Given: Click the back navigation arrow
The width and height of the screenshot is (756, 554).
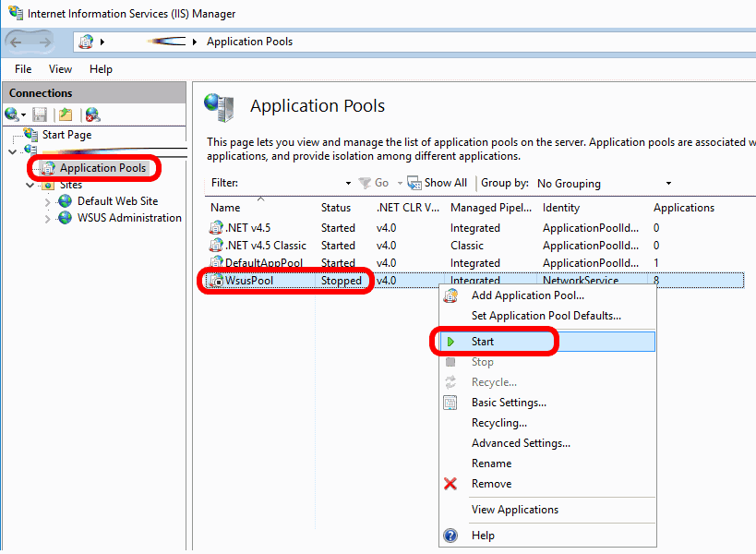Looking at the screenshot, I should [x=17, y=41].
